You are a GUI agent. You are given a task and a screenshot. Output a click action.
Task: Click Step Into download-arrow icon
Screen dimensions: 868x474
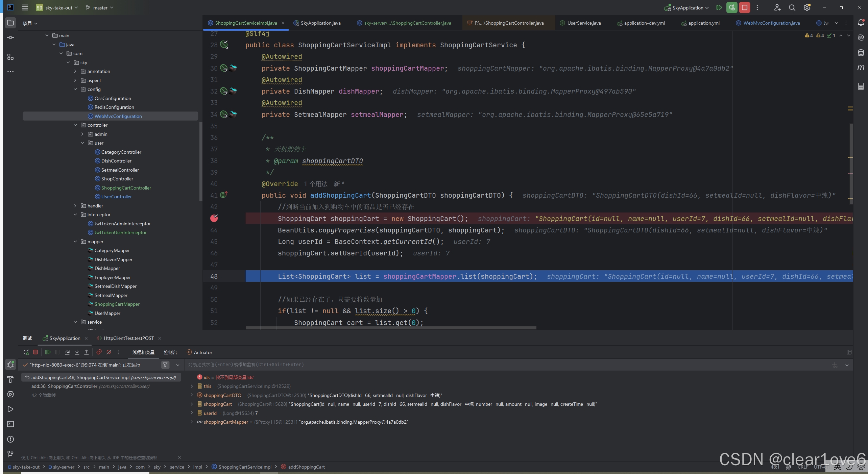(77, 352)
